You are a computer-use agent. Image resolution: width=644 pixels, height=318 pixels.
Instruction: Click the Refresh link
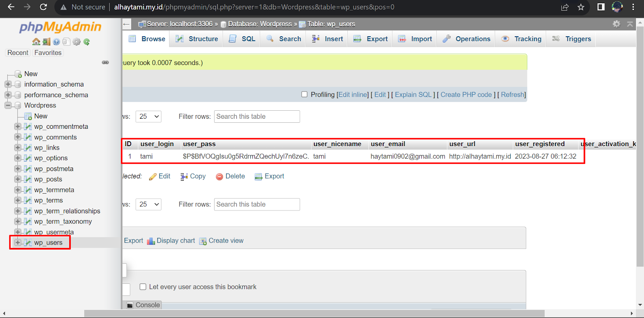point(513,95)
